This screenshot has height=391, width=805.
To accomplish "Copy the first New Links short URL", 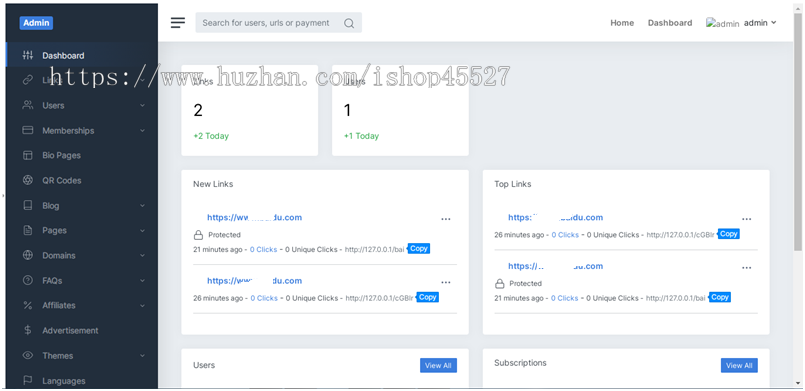I will pos(418,248).
